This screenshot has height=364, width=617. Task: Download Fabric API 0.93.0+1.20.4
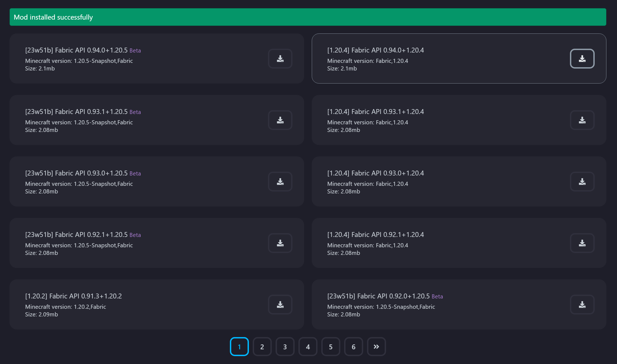pos(582,181)
